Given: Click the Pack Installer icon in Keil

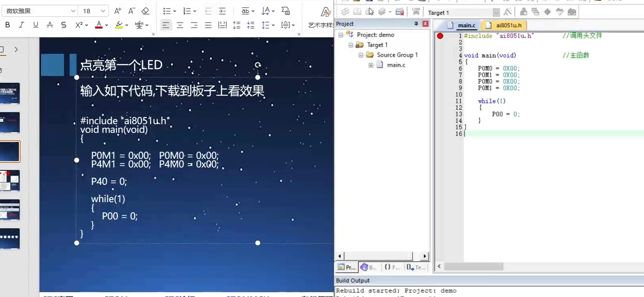Looking at the screenshot, I should [572, 12].
